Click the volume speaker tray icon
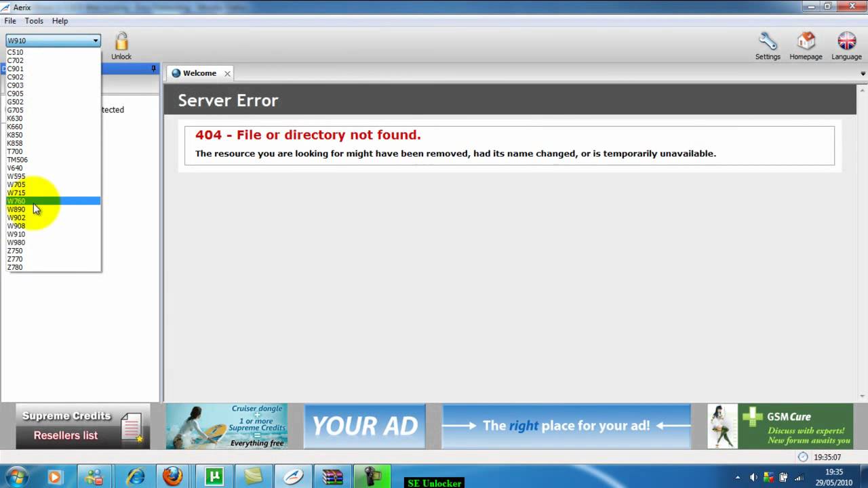The image size is (868, 488). pyautogui.click(x=753, y=477)
